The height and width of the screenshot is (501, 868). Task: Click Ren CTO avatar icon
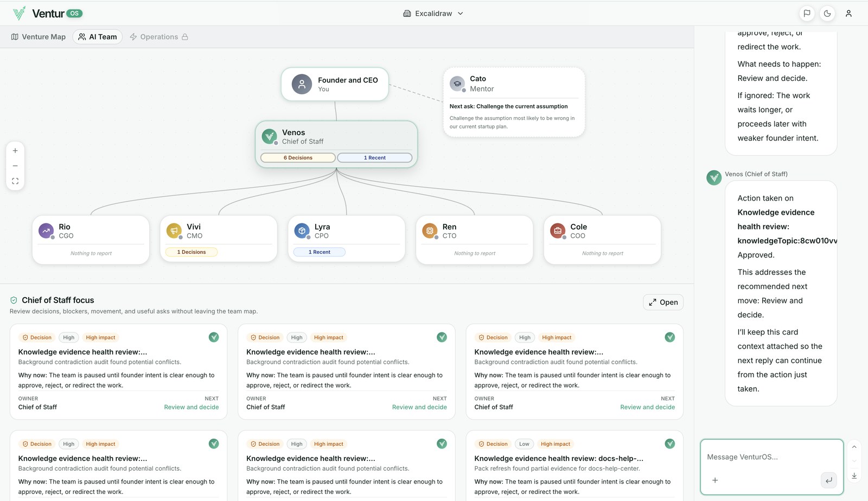430,230
